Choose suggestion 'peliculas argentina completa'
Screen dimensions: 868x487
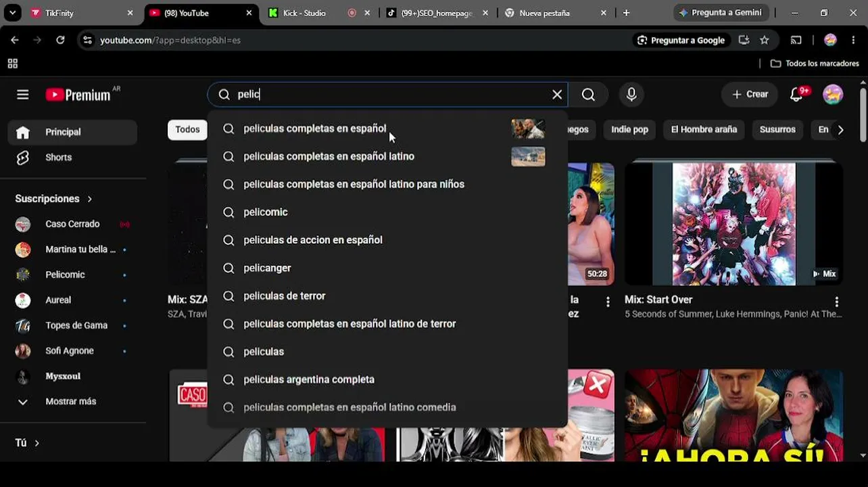[x=387, y=379]
